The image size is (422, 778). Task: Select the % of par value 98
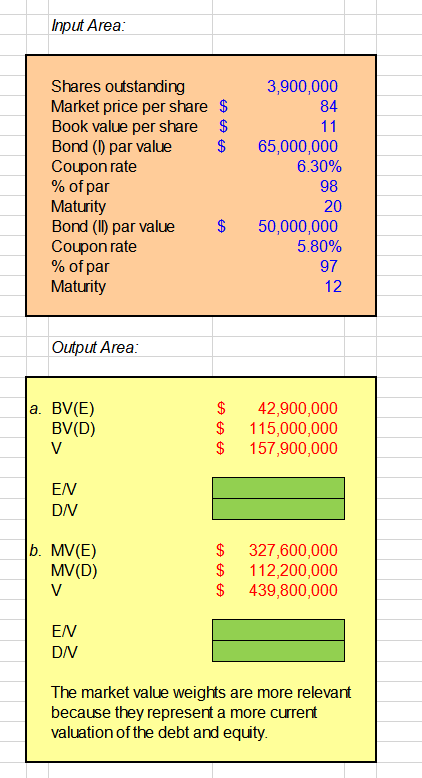(x=329, y=186)
